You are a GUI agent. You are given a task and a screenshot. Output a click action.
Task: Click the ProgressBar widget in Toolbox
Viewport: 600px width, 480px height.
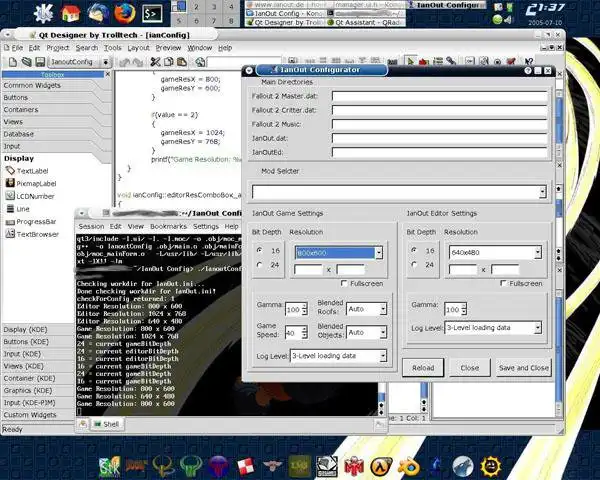click(x=31, y=222)
